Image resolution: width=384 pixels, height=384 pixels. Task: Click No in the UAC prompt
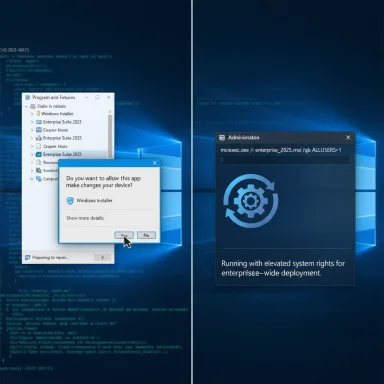click(146, 235)
